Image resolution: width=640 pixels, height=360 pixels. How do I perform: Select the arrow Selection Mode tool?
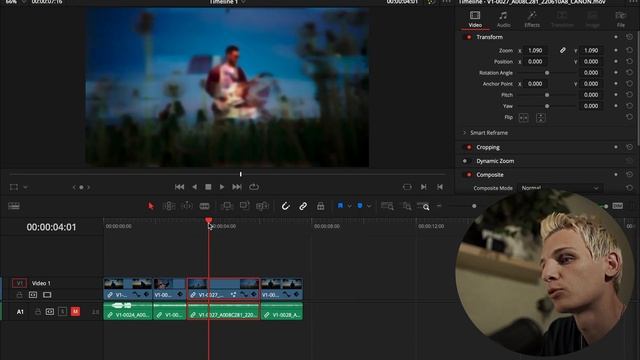[151, 206]
